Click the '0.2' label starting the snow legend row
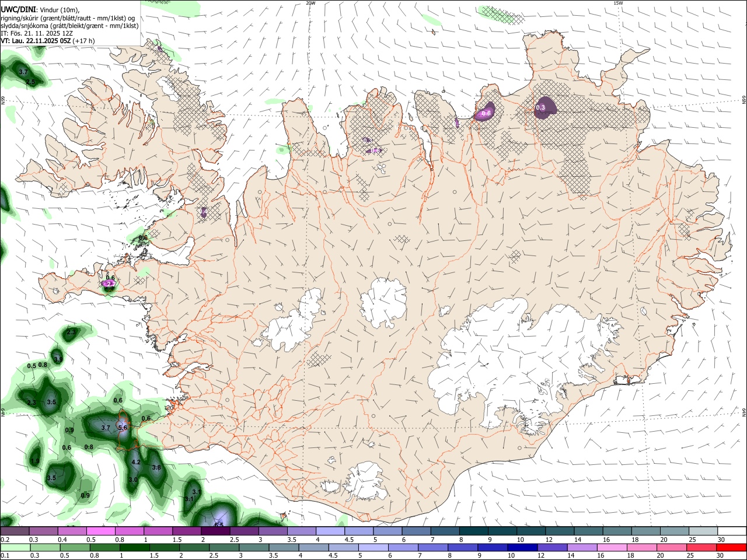The height and width of the screenshot is (560, 747). pyautogui.click(x=5, y=540)
